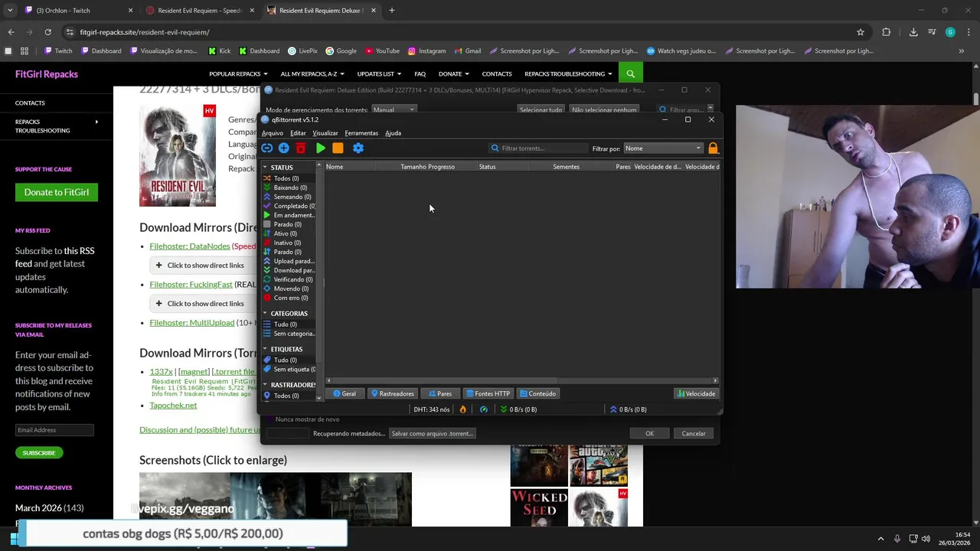Click the download speed 0 B/s indicator
Viewport: 980px width, 551px height.
click(x=518, y=409)
